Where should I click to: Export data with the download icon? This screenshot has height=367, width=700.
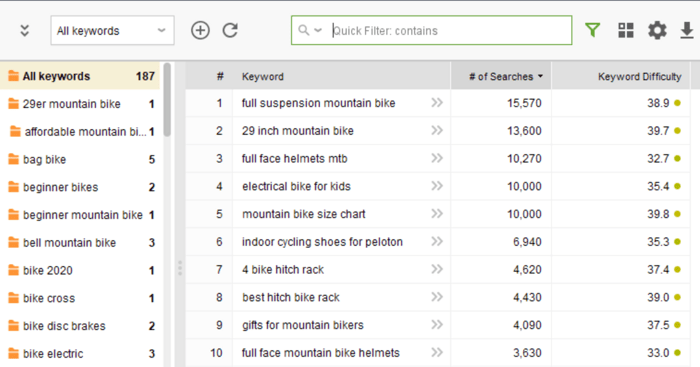(687, 30)
